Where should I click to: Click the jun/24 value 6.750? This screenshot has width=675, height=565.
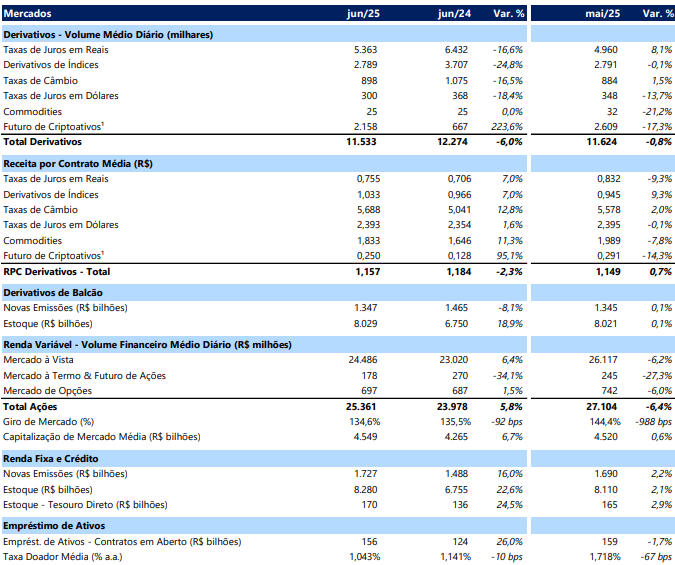(456, 324)
